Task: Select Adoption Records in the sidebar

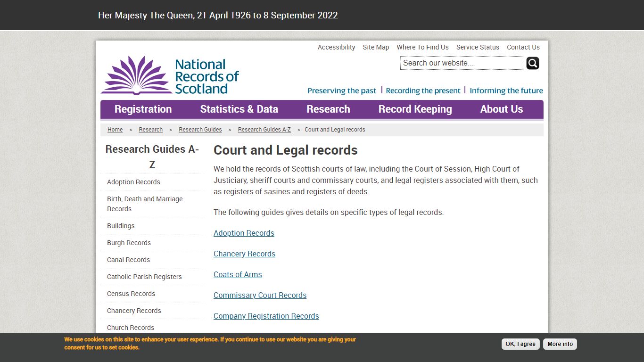Action: click(x=133, y=182)
